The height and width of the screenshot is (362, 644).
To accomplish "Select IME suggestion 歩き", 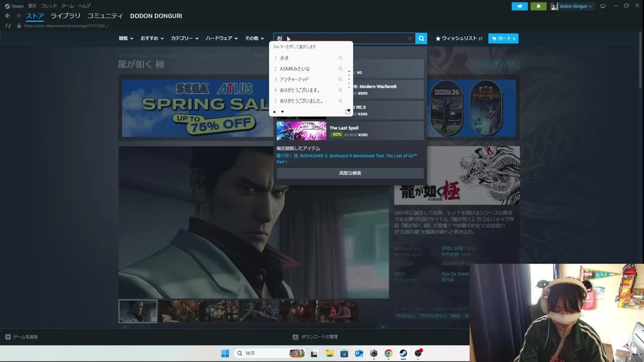I will point(284,58).
